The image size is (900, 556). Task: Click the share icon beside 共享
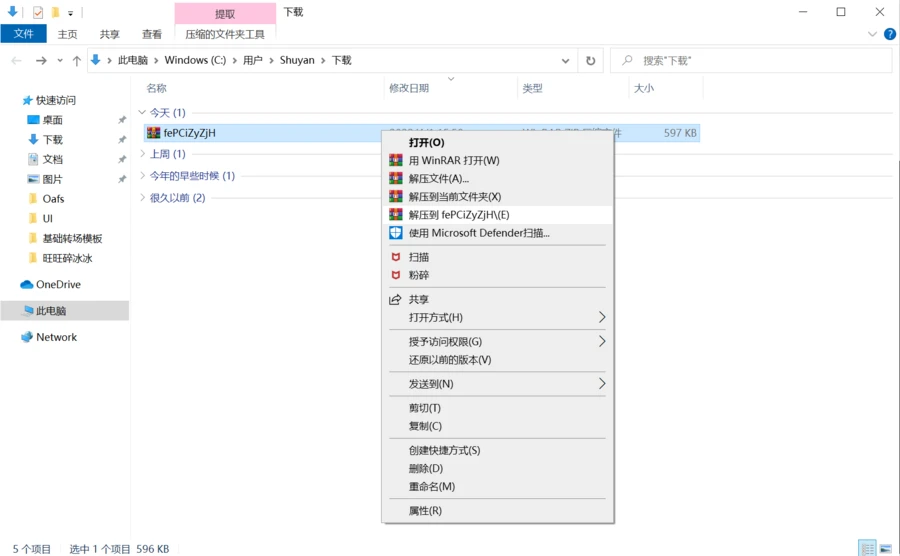396,299
